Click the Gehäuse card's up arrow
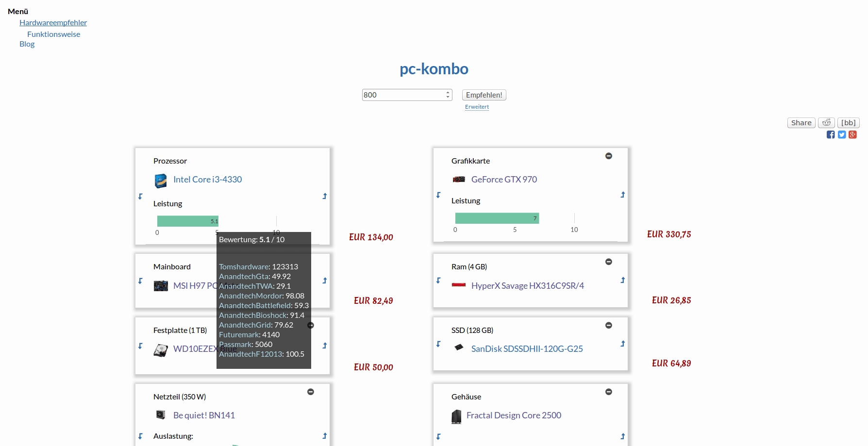The height and width of the screenshot is (446, 868). [x=623, y=436]
